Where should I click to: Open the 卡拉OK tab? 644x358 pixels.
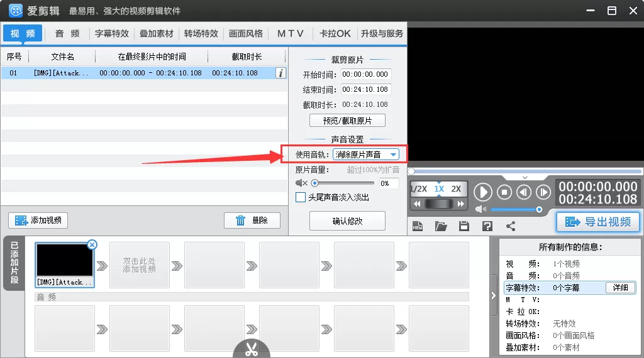click(x=335, y=34)
